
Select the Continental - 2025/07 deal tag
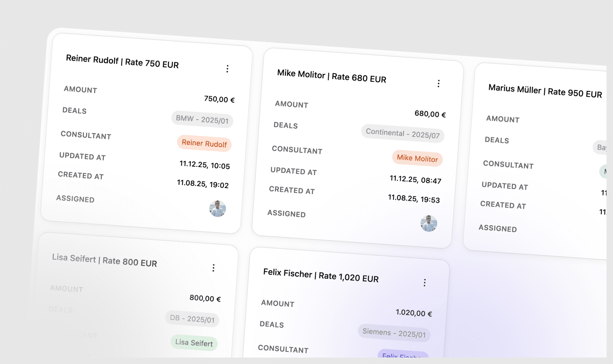(x=402, y=133)
